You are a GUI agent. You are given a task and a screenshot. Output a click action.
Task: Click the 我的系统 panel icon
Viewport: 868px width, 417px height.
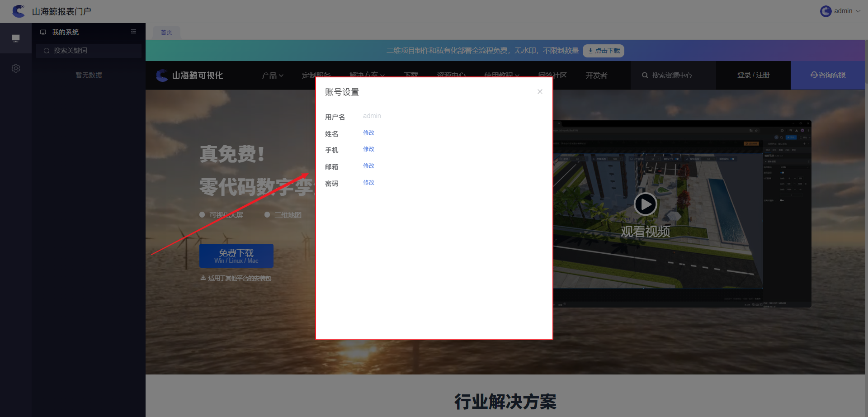43,32
